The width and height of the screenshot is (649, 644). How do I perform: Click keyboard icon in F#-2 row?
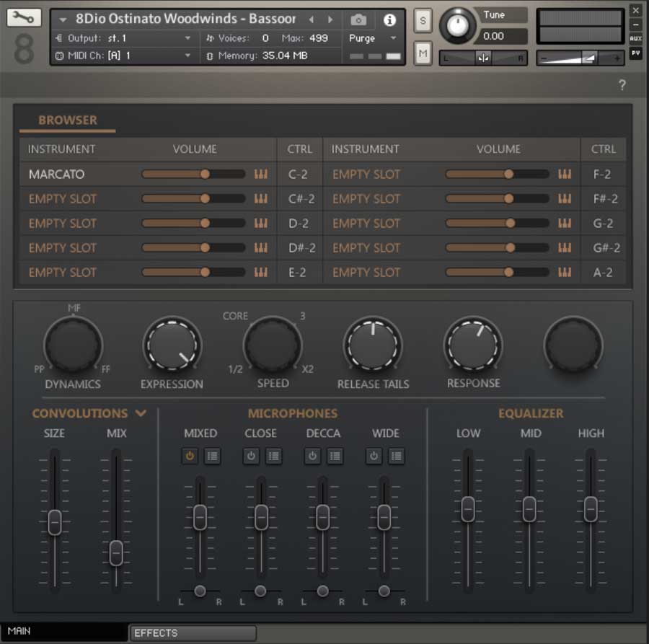pos(565,198)
